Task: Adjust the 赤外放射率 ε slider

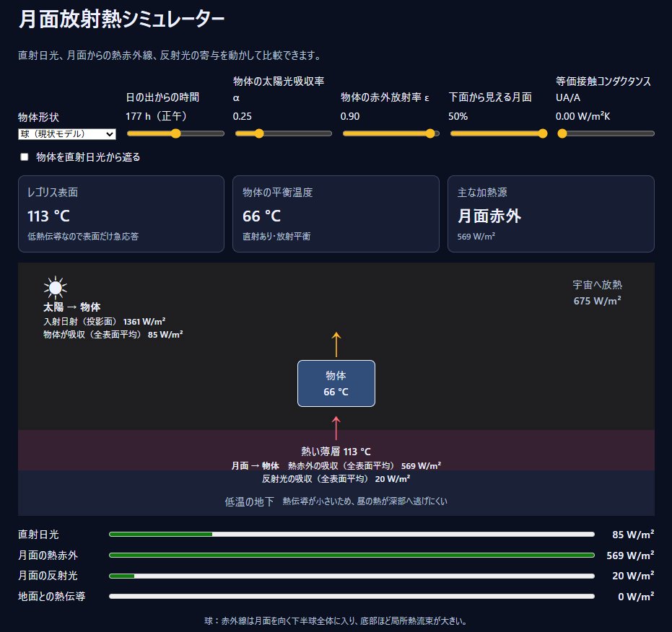Action: click(391, 133)
